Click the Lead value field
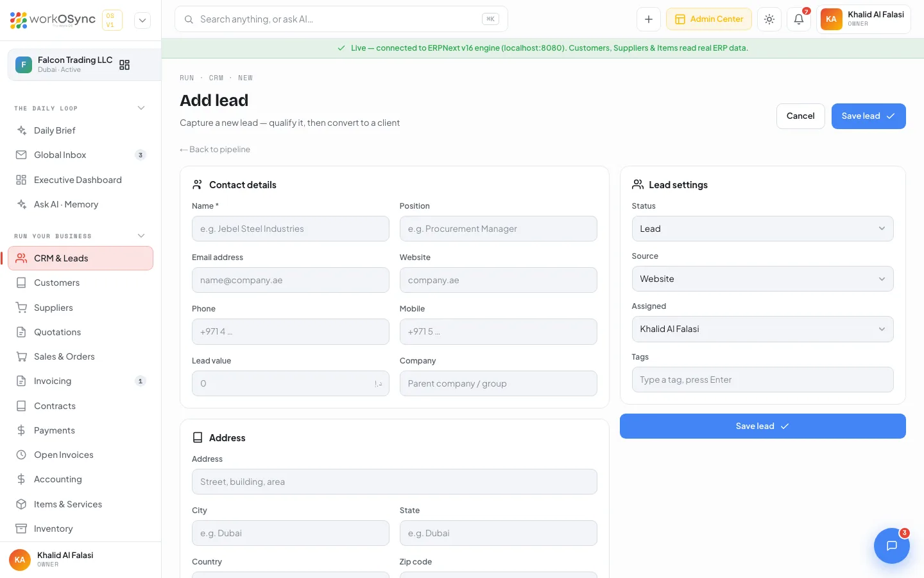Viewport: 924px width, 578px height. [291, 383]
